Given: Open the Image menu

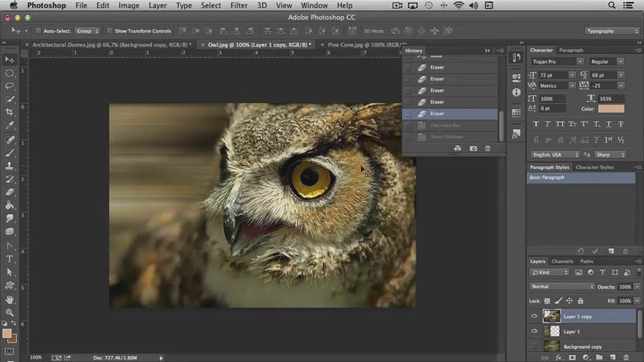Looking at the screenshot, I should pyautogui.click(x=129, y=5).
